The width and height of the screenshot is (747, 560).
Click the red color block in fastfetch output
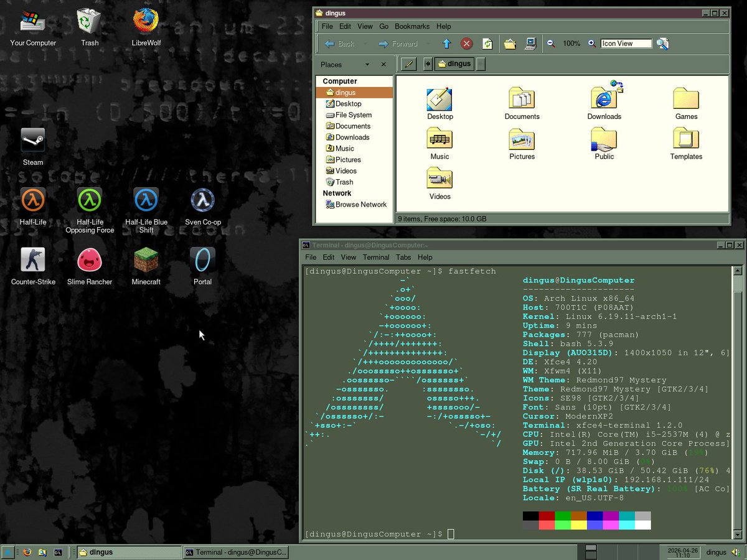[x=547, y=516]
